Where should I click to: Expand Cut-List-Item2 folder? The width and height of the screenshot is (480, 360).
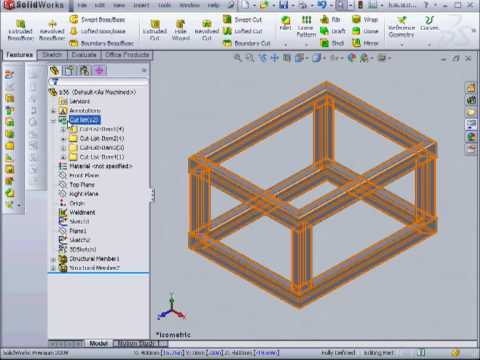coord(63,139)
